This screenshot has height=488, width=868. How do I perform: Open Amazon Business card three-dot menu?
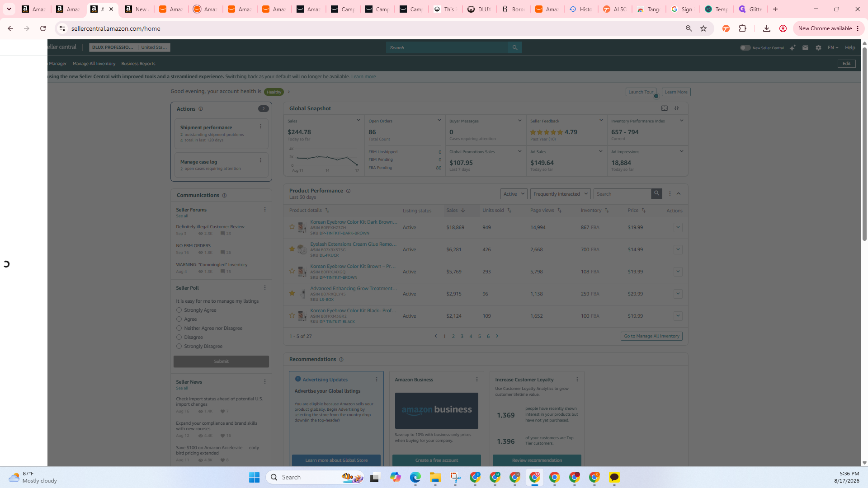[477, 380]
